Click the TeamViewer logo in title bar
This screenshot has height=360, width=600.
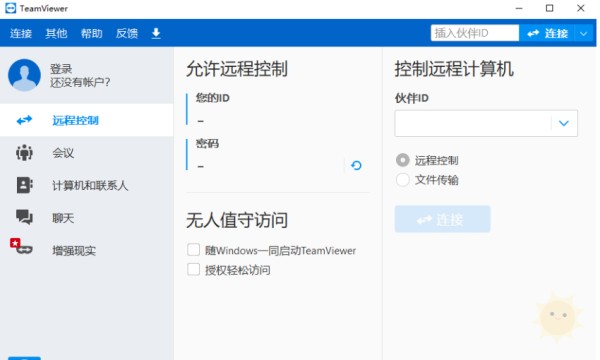point(11,8)
